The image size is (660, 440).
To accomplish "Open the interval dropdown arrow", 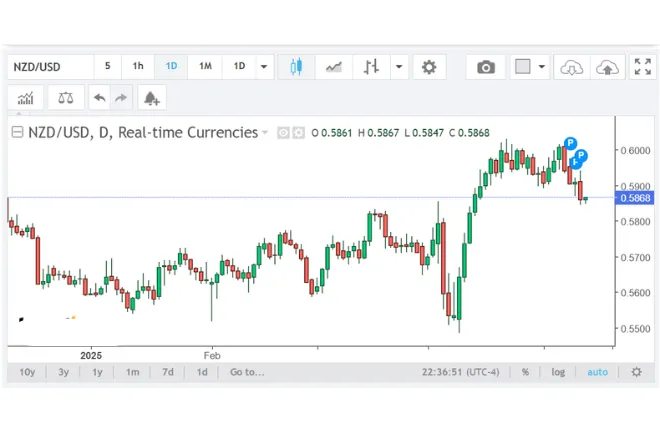I will [264, 67].
